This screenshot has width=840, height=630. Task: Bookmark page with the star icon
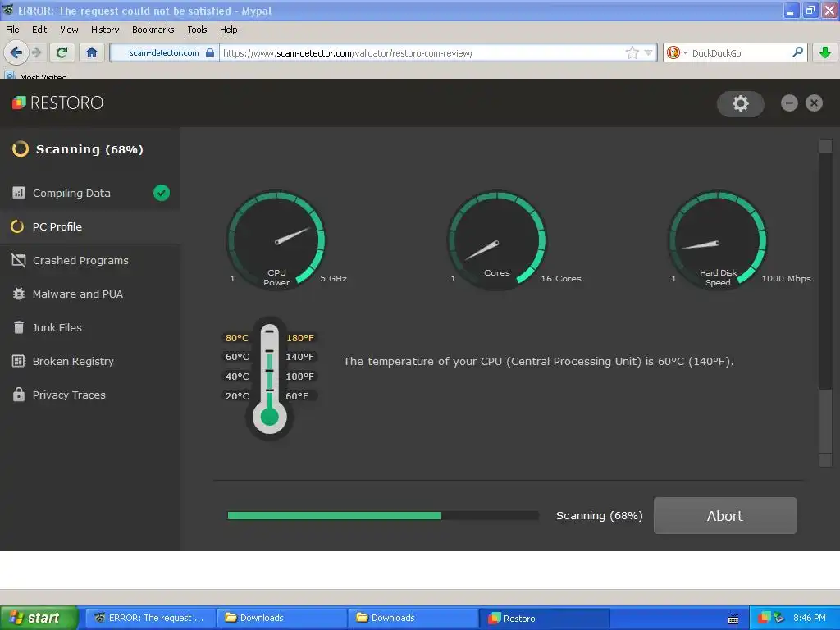pyautogui.click(x=632, y=52)
